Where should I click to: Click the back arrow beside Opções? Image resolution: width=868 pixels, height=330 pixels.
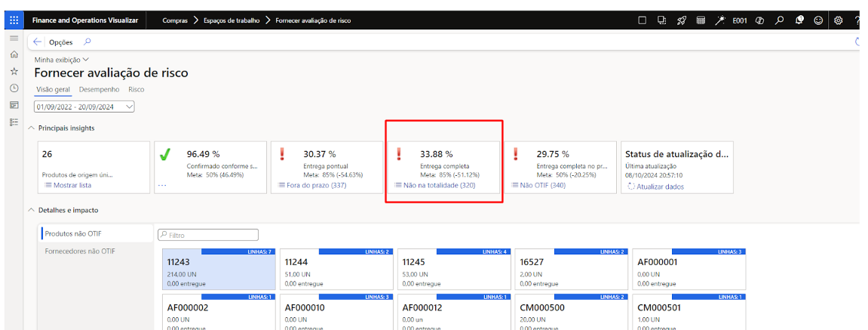click(38, 42)
